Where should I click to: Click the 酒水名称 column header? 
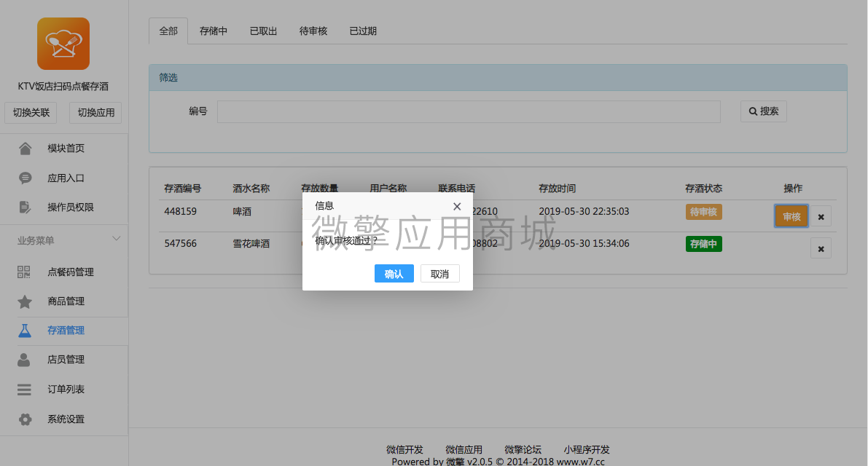pos(251,189)
